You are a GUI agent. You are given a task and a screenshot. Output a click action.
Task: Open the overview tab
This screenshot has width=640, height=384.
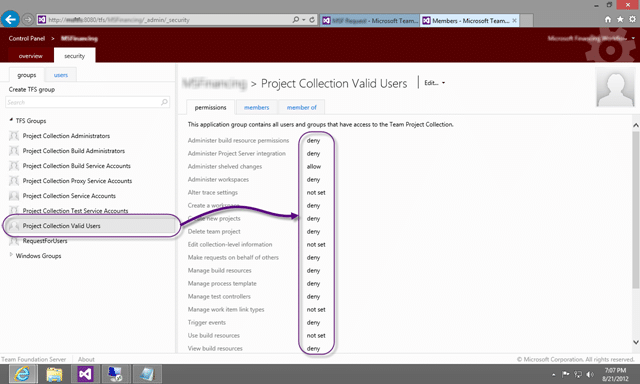(31, 56)
